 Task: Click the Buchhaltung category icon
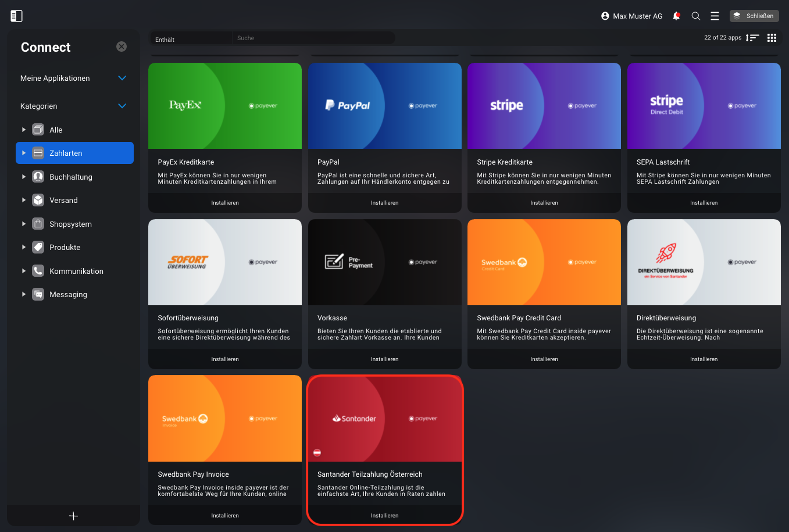tap(38, 177)
